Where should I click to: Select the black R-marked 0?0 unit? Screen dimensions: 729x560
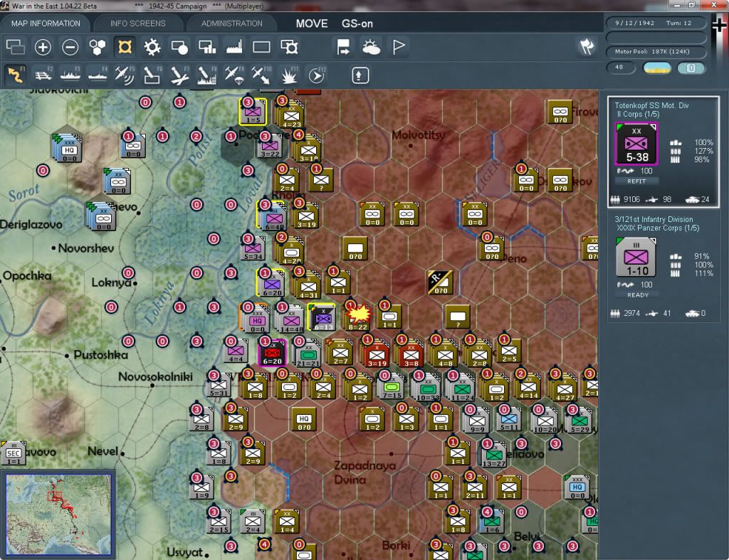tap(440, 282)
